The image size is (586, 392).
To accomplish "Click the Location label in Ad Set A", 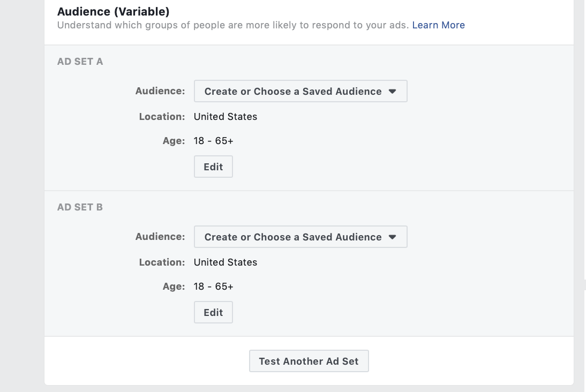I will 162,117.
